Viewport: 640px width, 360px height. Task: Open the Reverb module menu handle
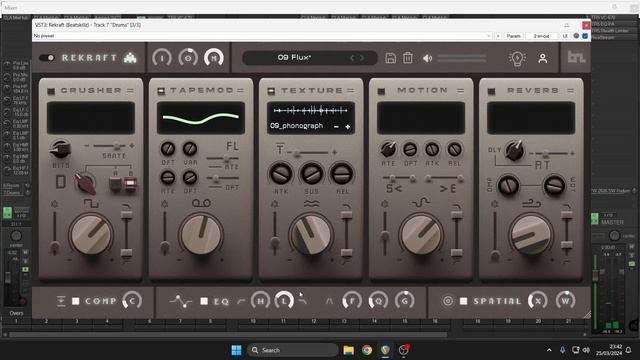click(x=571, y=91)
